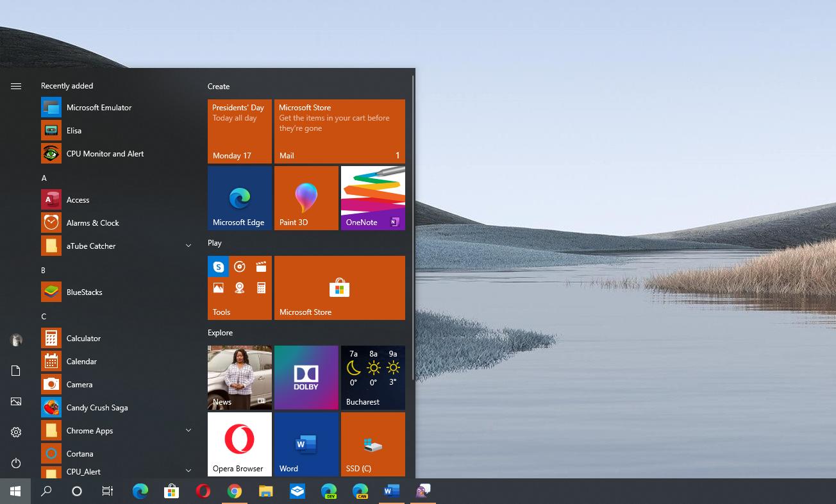The height and width of the screenshot is (504, 836).
Task: Open taskbar Search magnifier
Action: [x=46, y=491]
